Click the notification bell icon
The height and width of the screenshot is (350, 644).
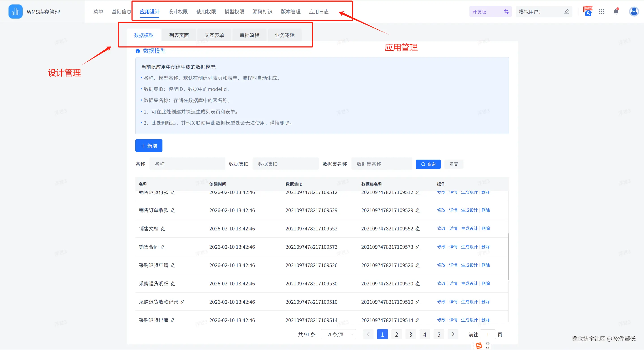pos(616,11)
